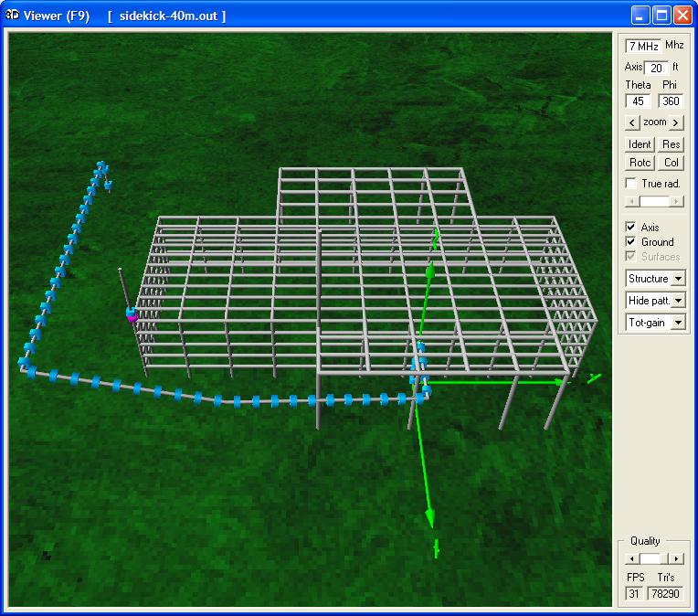698x616 pixels.
Task: Click the Quality slider right arrow
Action: pyautogui.click(x=676, y=558)
